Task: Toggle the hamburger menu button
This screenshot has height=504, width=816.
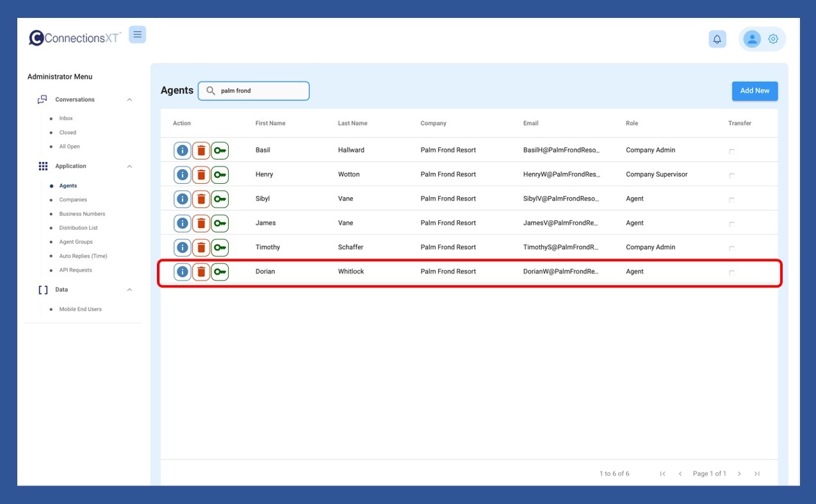Action: [x=137, y=35]
